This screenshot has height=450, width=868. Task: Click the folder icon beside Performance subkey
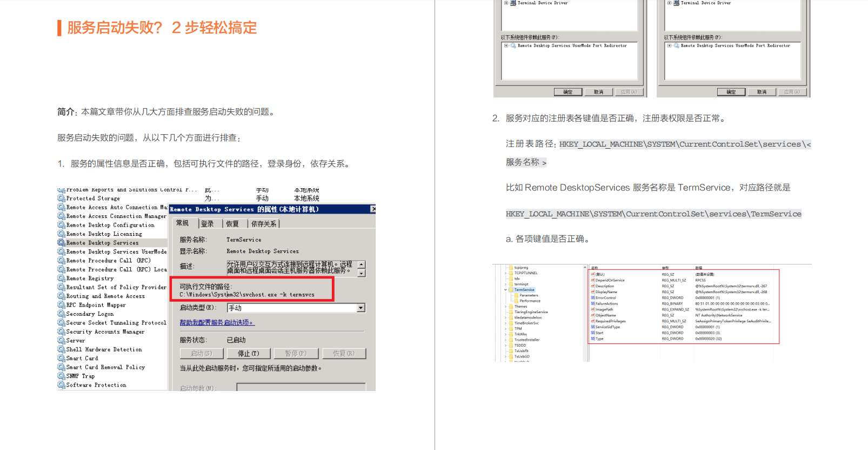516,301
